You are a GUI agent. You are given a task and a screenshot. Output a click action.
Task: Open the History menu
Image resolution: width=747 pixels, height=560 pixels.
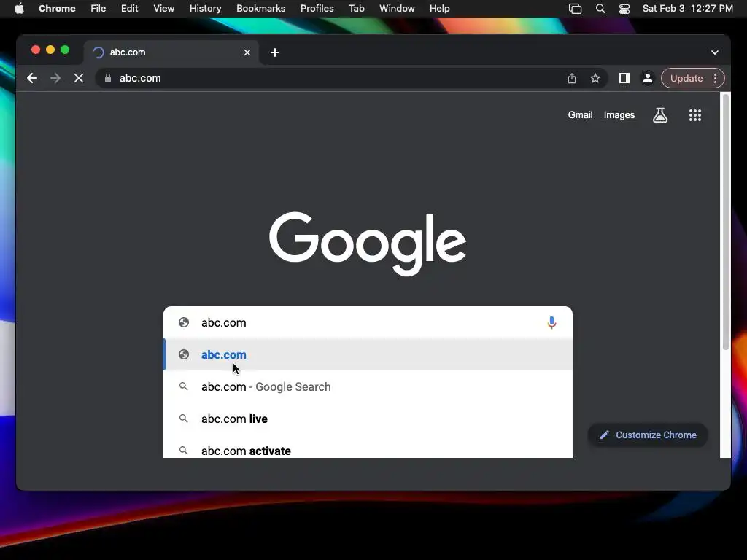click(x=205, y=9)
